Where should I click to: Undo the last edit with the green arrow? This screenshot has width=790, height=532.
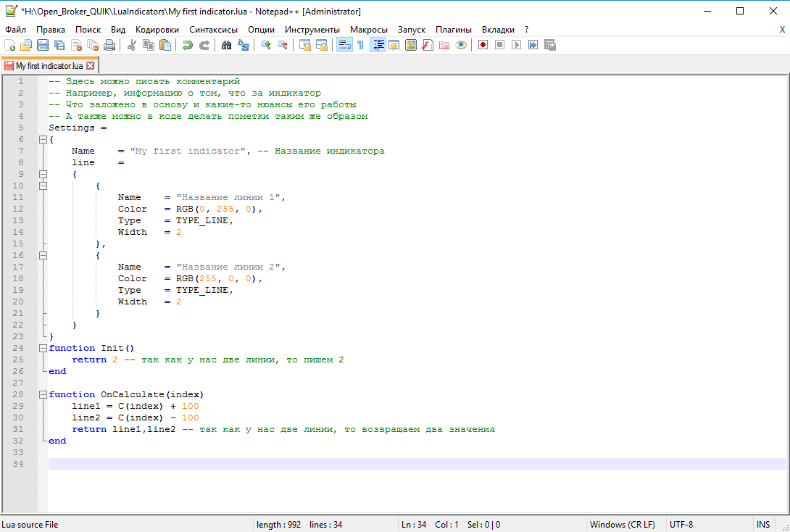tap(188, 46)
